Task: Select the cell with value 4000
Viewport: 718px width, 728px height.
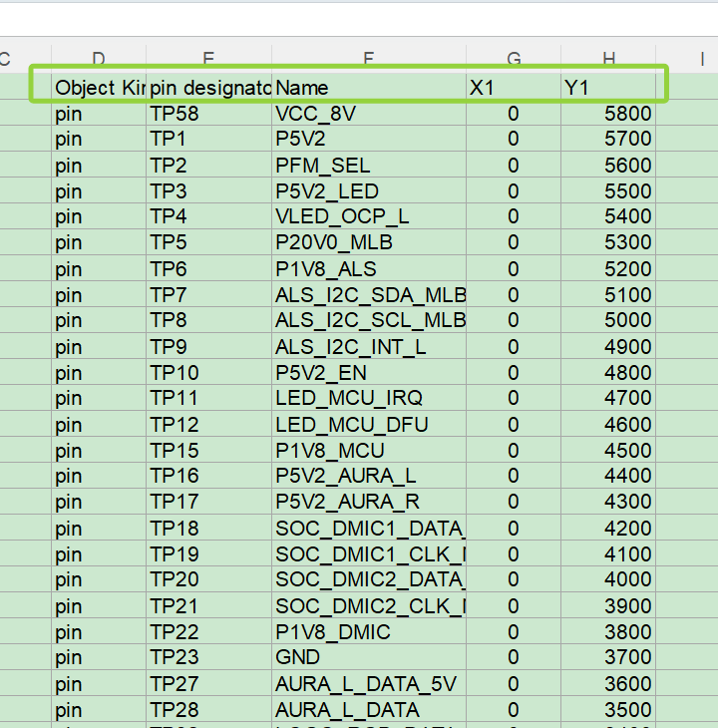Action: pos(608,579)
